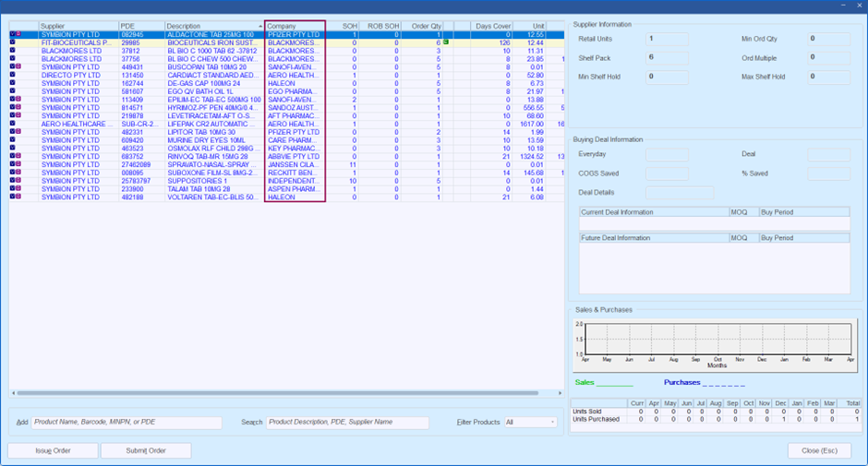Click the blue icon in the CARDIACT STANDARD row

tap(13, 75)
